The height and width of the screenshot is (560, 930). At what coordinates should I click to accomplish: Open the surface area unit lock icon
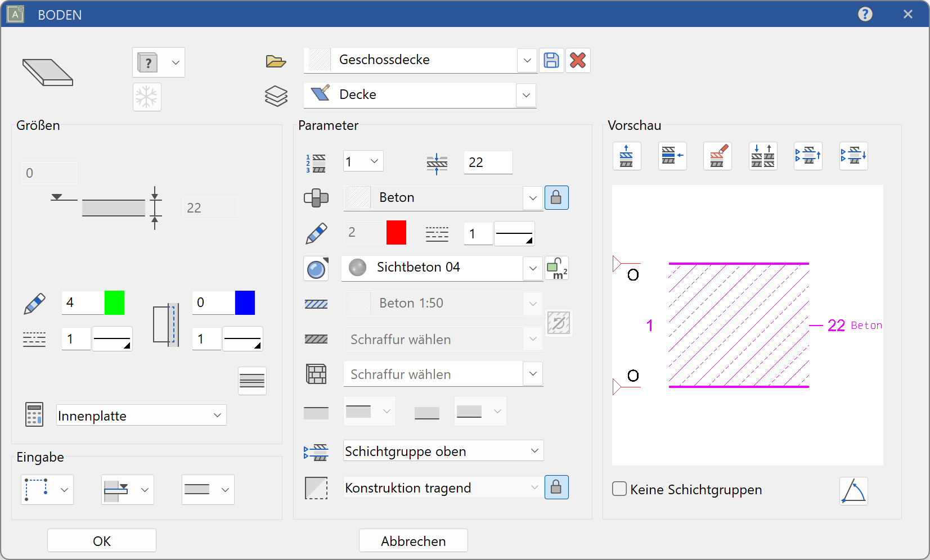click(x=556, y=268)
